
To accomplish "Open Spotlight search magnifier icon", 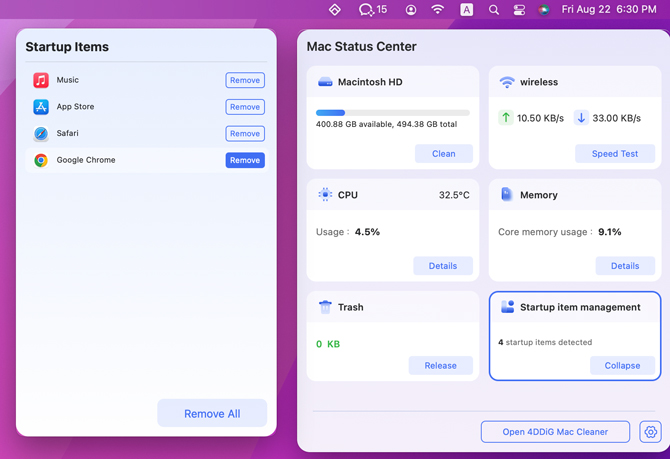I will coord(494,10).
